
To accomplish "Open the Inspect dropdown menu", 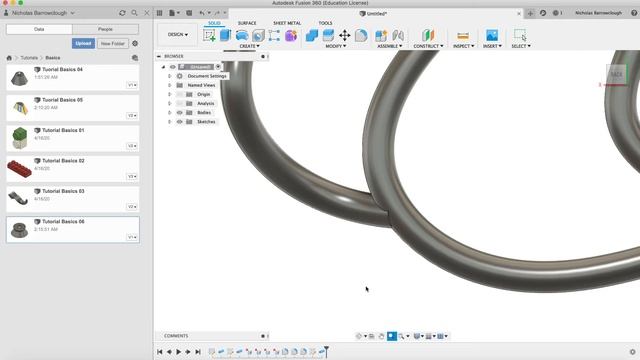I will [464, 46].
